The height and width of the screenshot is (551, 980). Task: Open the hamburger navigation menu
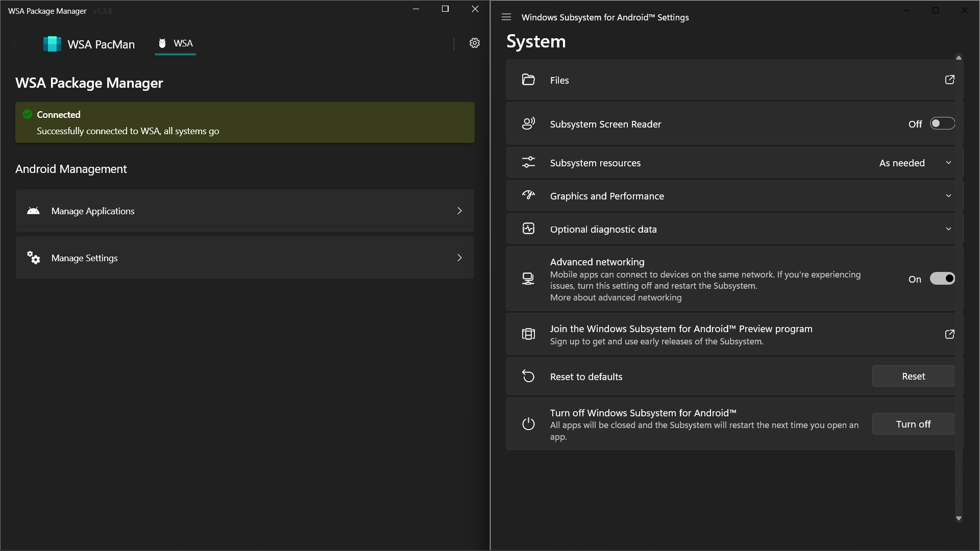tap(506, 17)
